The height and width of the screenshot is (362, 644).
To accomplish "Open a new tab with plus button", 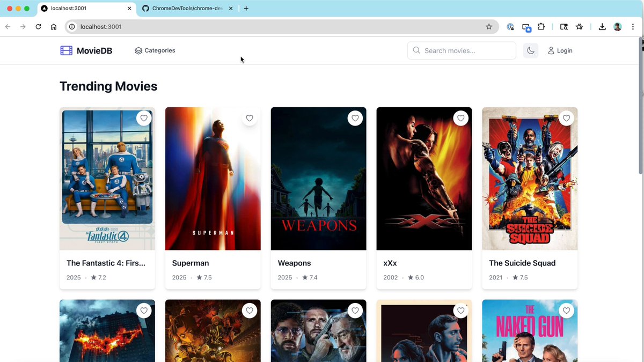I will pyautogui.click(x=246, y=9).
